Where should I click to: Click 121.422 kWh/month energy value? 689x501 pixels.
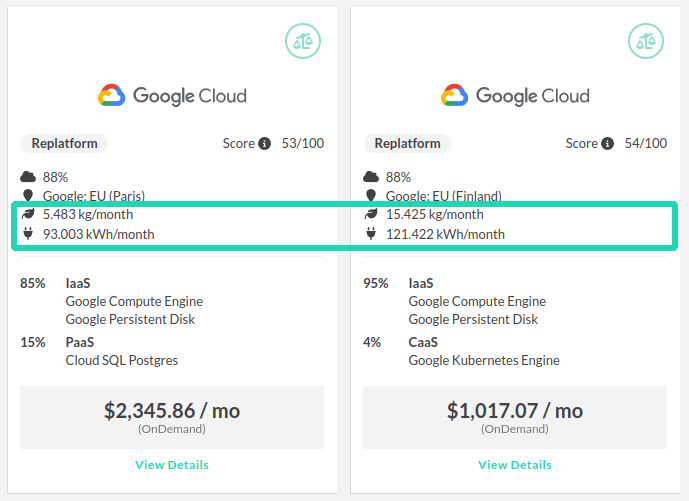pos(445,234)
